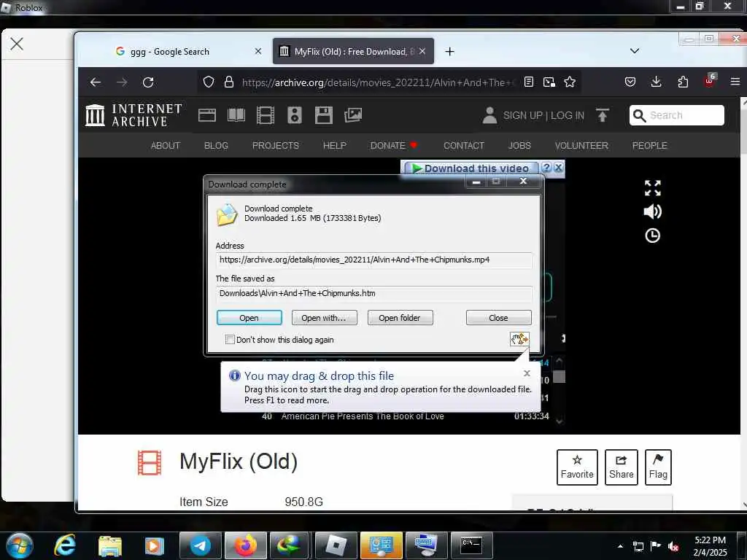
Task: Check Don't show this dialog again
Action: (x=230, y=340)
